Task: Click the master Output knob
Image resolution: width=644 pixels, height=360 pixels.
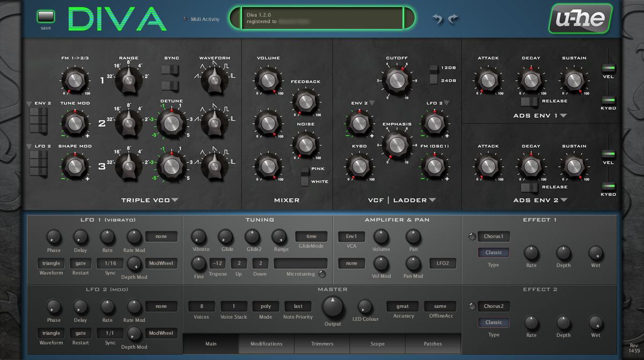Action: [333, 306]
